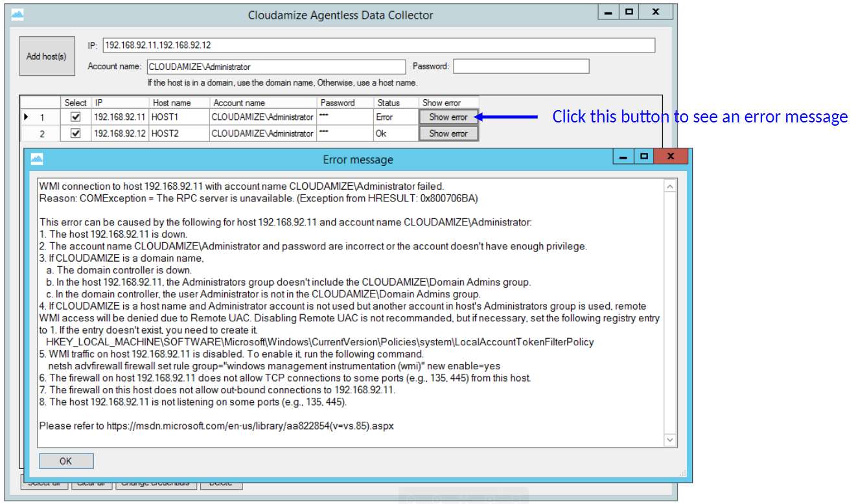Maximize the Cloudamize Agentless Data Collector window

click(x=629, y=12)
